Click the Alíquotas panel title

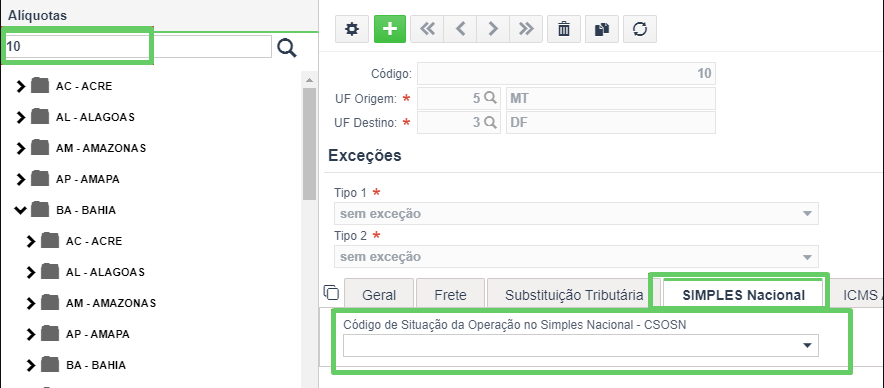pyautogui.click(x=37, y=16)
